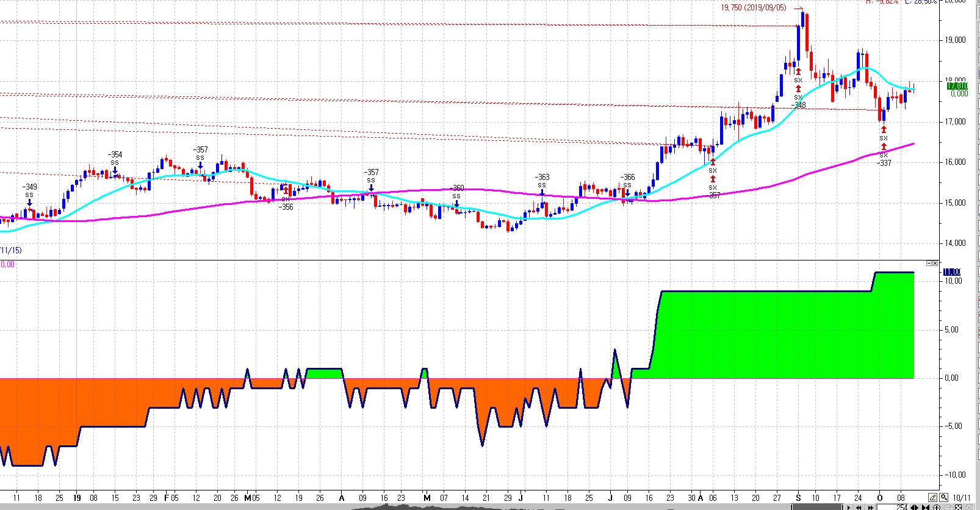Image resolution: width=980 pixels, height=510 pixels.
Task: Click the blue 11.00 indicator value tag
Action: [x=952, y=272]
